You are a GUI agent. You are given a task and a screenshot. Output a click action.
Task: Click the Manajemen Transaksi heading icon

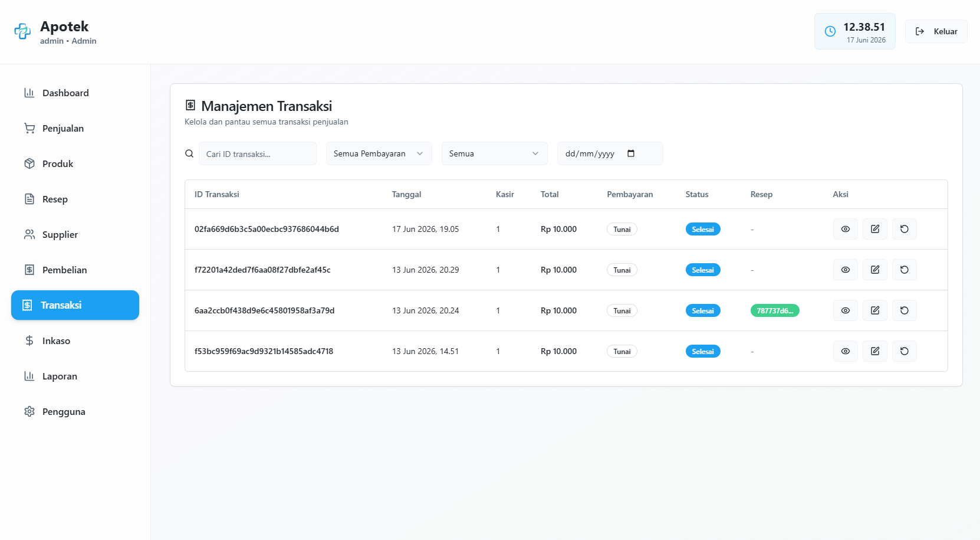[x=190, y=105]
